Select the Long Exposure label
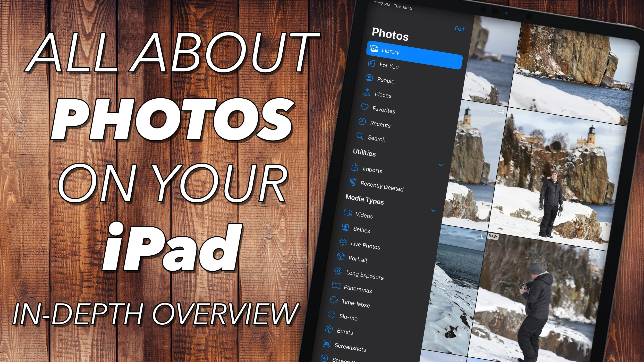Viewport: 644px width, 362px height. (365, 275)
